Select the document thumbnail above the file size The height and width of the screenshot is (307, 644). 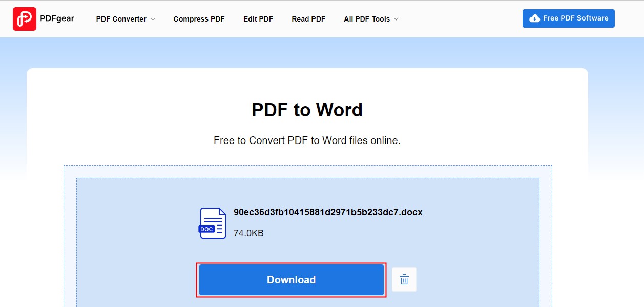tap(212, 223)
